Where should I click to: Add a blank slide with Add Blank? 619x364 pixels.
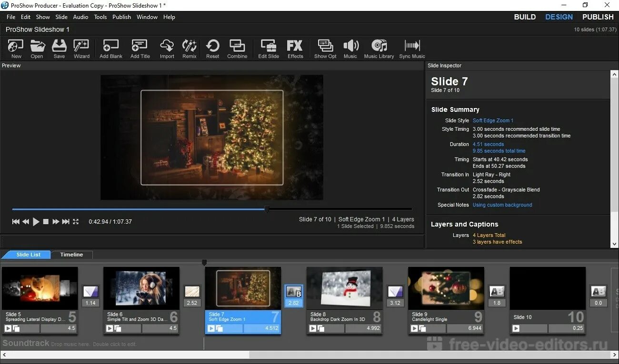pyautogui.click(x=111, y=49)
